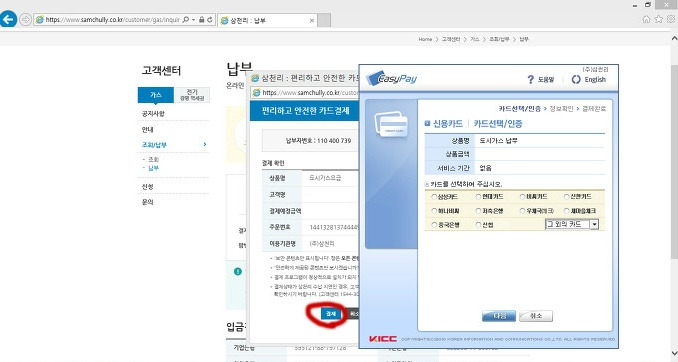Click the main browser address bar URL
Viewport: 678px width, 362px height.
(112, 20)
